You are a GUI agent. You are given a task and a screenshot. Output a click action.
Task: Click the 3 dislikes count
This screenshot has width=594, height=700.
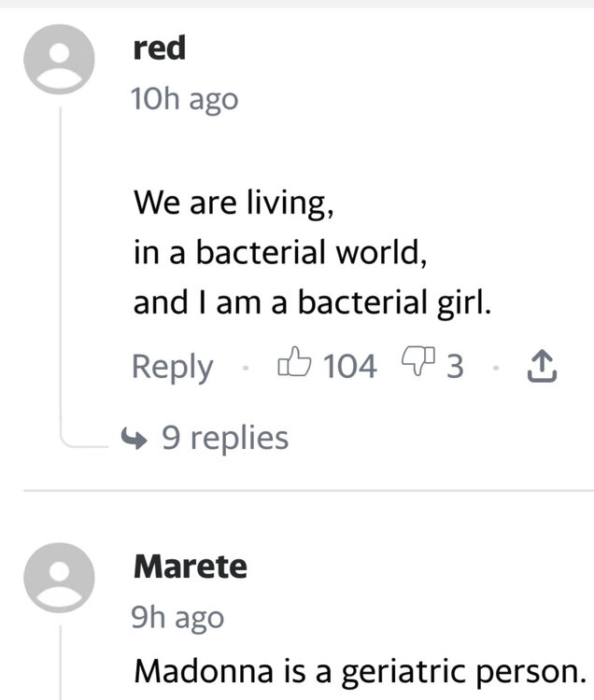pos(454,366)
